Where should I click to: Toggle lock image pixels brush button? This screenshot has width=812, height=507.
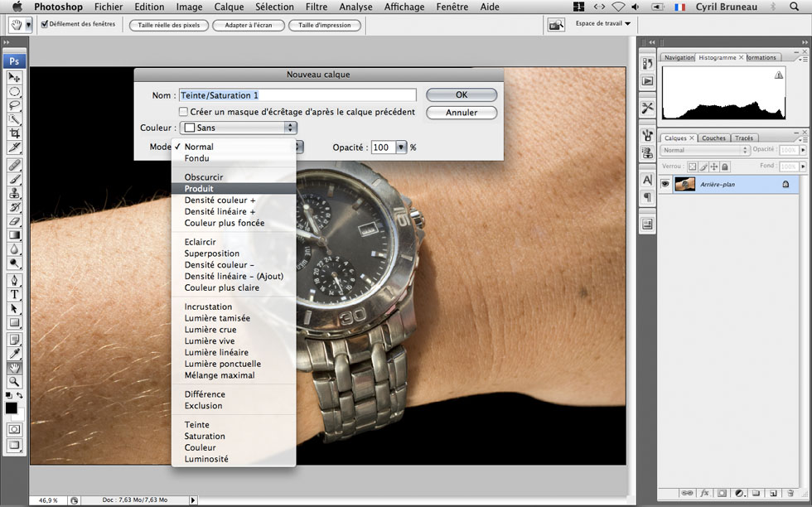[703, 167]
